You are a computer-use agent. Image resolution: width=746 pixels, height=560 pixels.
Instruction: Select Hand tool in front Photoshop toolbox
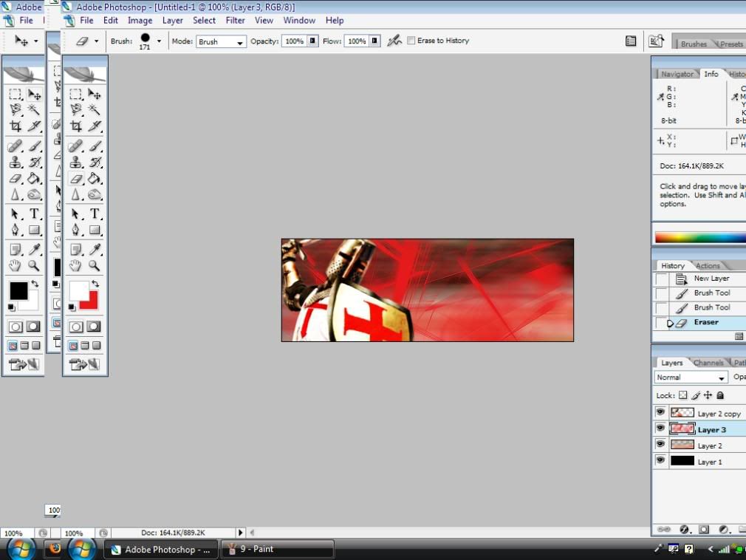pyautogui.click(x=76, y=265)
